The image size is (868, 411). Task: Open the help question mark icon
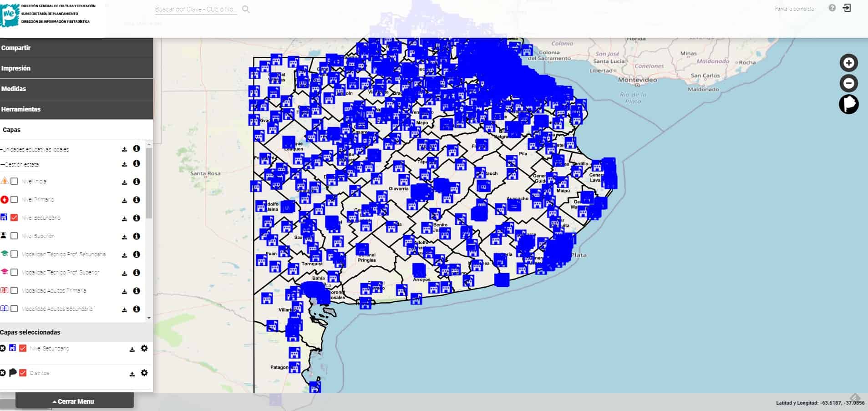click(x=832, y=8)
